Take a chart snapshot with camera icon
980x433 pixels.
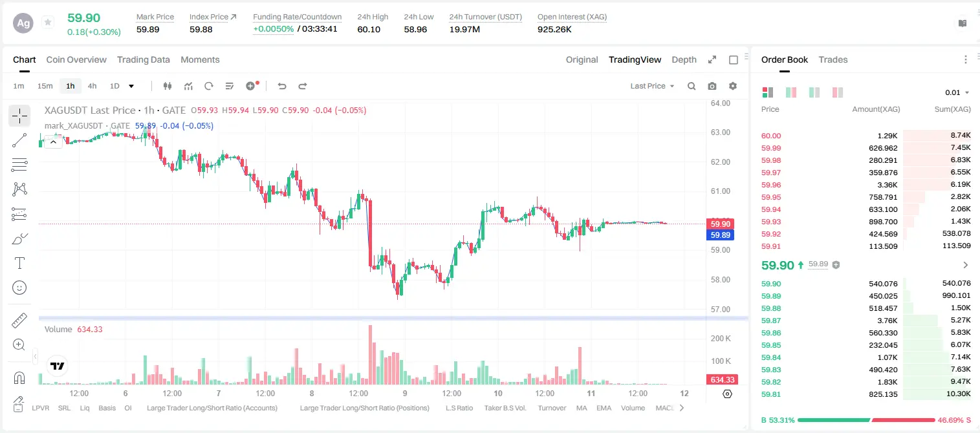click(712, 86)
